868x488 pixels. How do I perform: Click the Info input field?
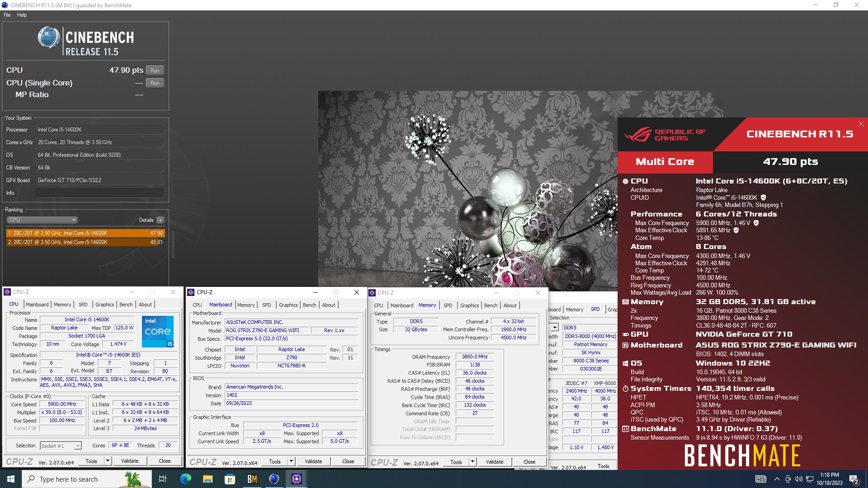tap(99, 193)
